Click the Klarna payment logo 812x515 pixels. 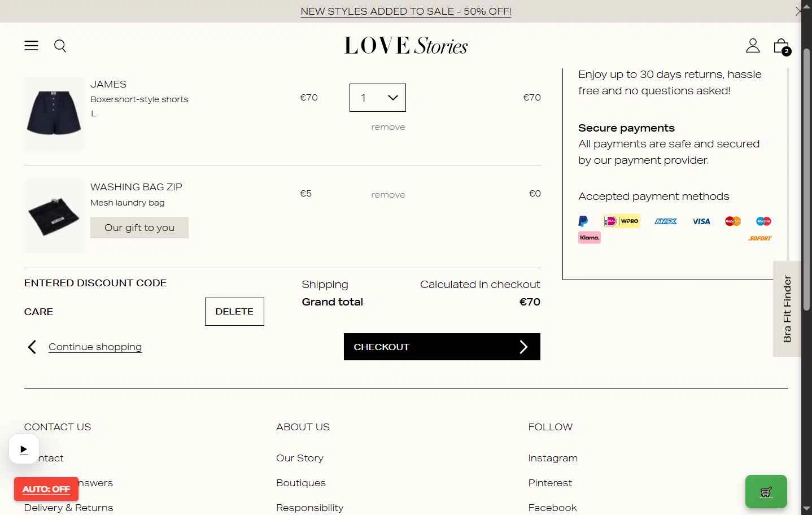click(x=590, y=238)
